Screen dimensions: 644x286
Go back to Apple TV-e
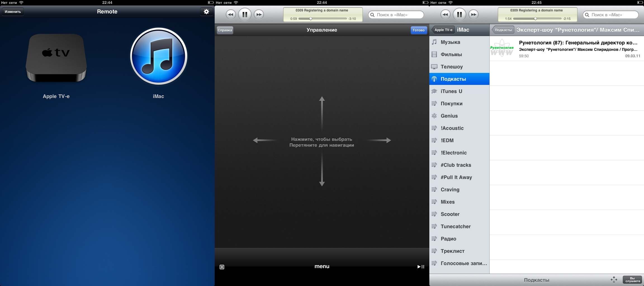[x=443, y=30]
